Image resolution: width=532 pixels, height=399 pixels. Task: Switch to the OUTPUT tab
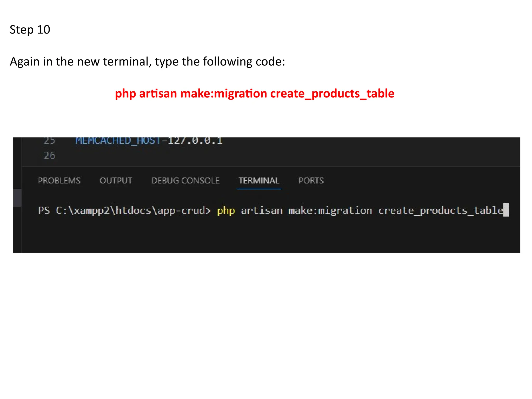pos(116,181)
